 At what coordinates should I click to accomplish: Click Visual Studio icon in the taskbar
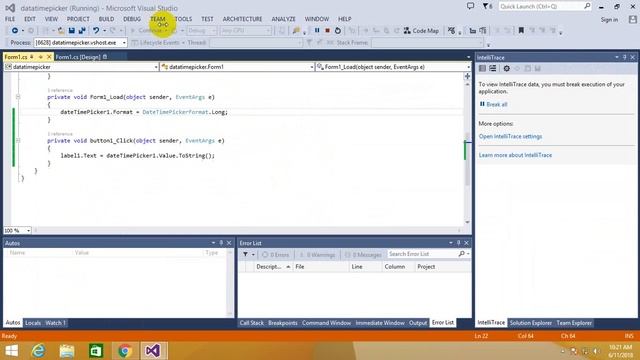153,351
